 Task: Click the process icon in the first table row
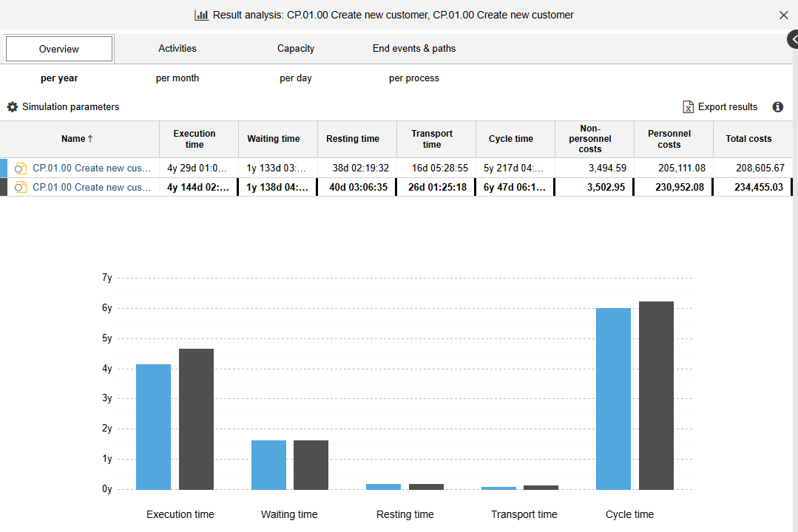21,168
